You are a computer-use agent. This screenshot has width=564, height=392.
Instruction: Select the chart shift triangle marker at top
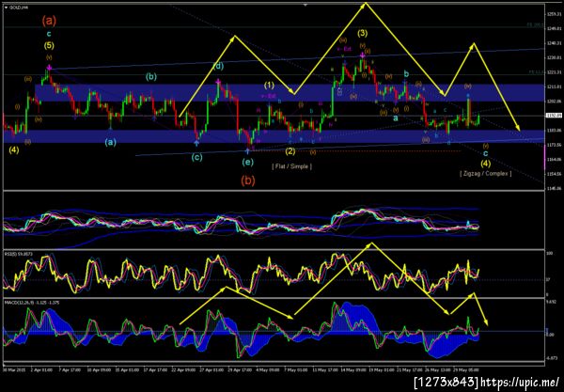[x=305, y=5]
